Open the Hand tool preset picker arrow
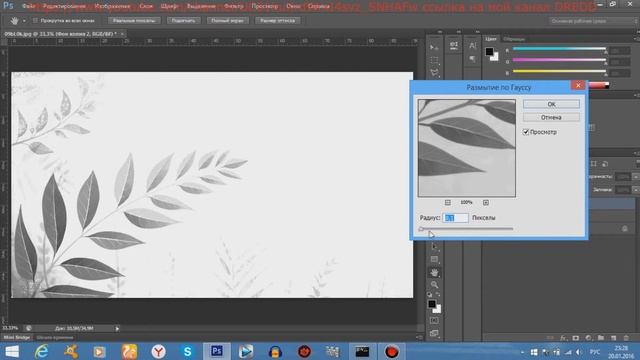640x360 pixels. [x=24, y=21]
